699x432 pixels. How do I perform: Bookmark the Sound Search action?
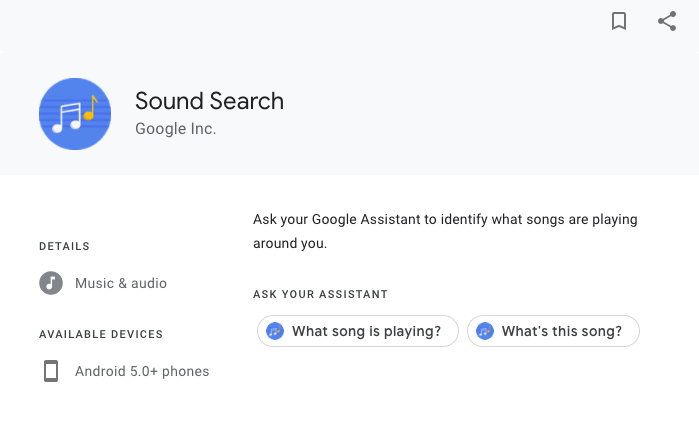619,21
